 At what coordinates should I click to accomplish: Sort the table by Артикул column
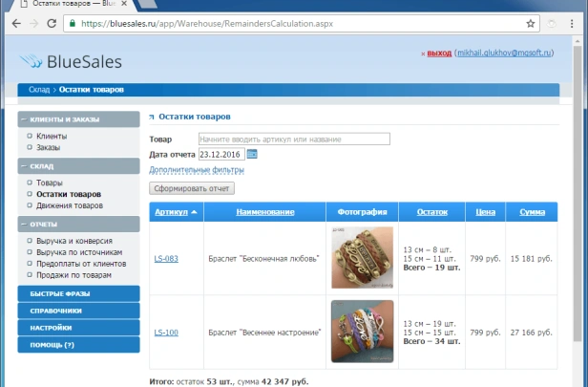pyautogui.click(x=171, y=211)
